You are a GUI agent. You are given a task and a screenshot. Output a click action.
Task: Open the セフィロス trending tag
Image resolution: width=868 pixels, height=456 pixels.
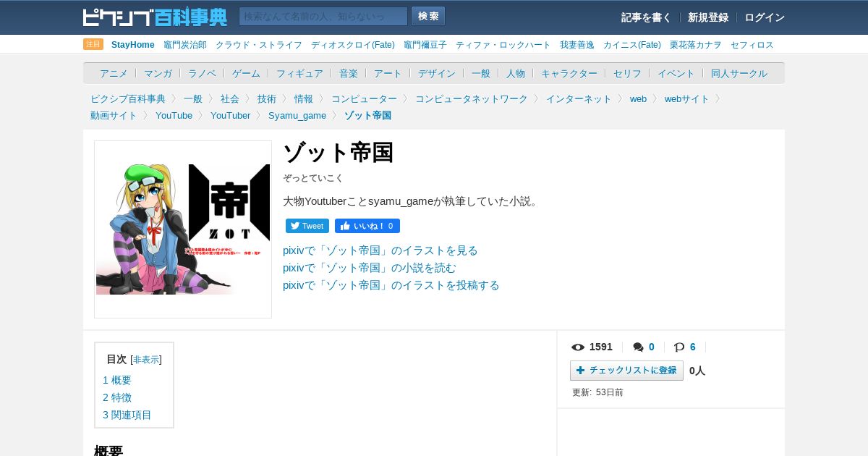pyautogui.click(x=752, y=45)
